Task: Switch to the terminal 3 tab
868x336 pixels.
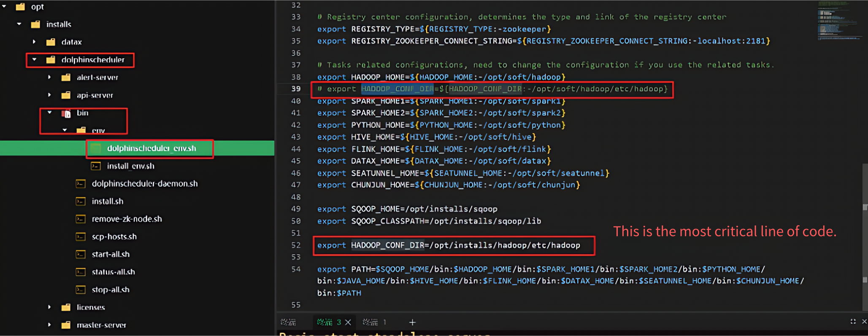Action: (329, 323)
